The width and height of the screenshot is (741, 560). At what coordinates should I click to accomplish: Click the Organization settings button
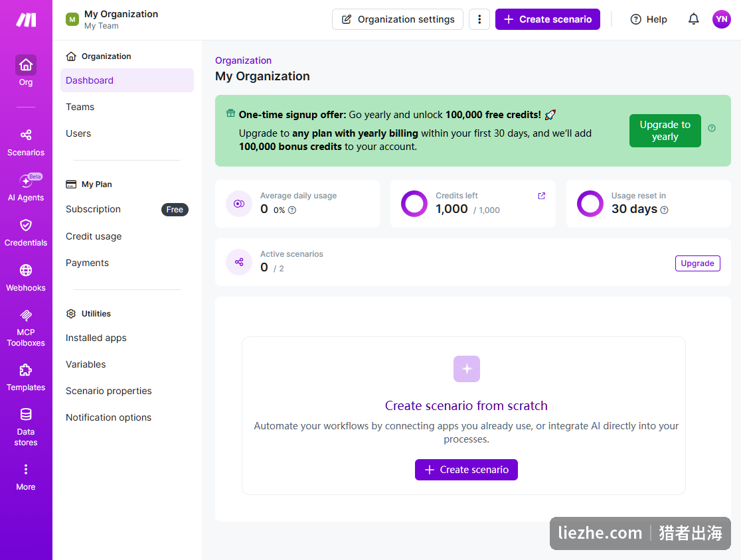(398, 19)
